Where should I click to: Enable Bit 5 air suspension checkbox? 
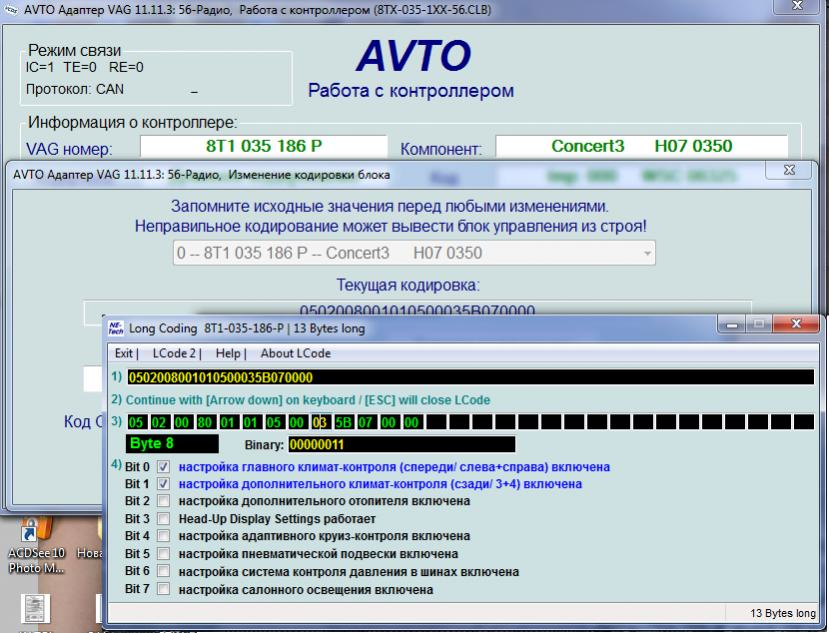[x=163, y=554]
